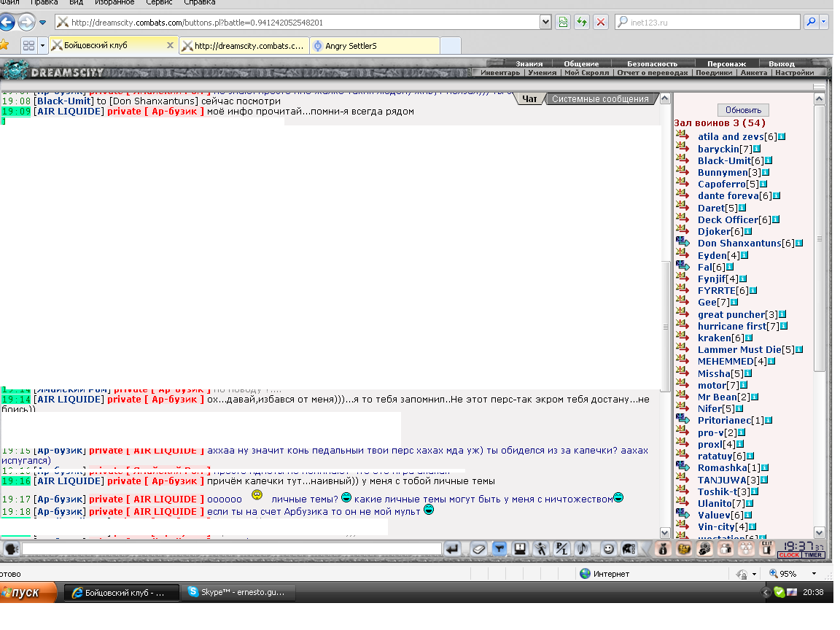This screenshot has height=630, width=840.
Task: Toggle CLOCK mode under the time display
Action: [x=790, y=555]
